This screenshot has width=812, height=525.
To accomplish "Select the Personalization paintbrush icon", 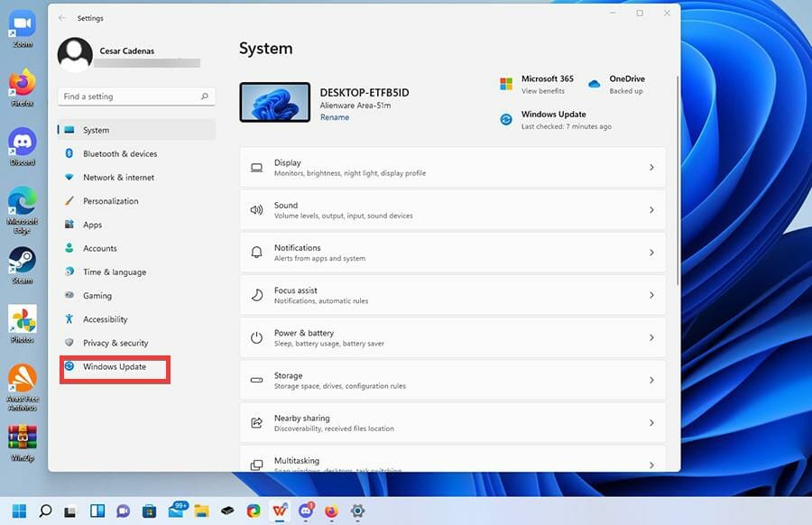I will click(69, 201).
